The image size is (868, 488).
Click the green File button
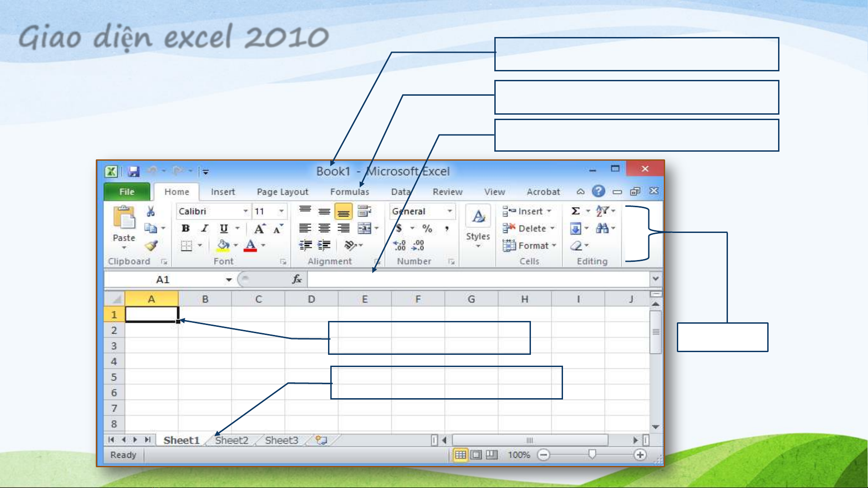pos(127,192)
